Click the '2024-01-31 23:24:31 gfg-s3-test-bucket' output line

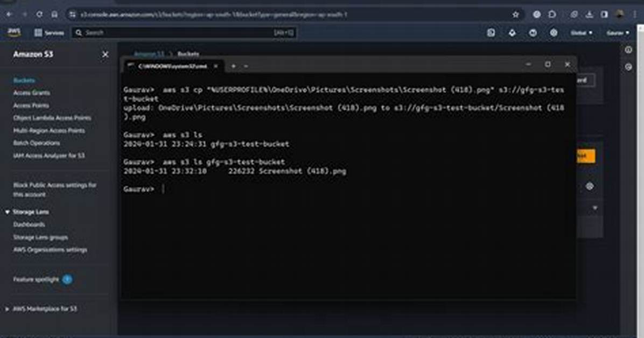(206, 144)
